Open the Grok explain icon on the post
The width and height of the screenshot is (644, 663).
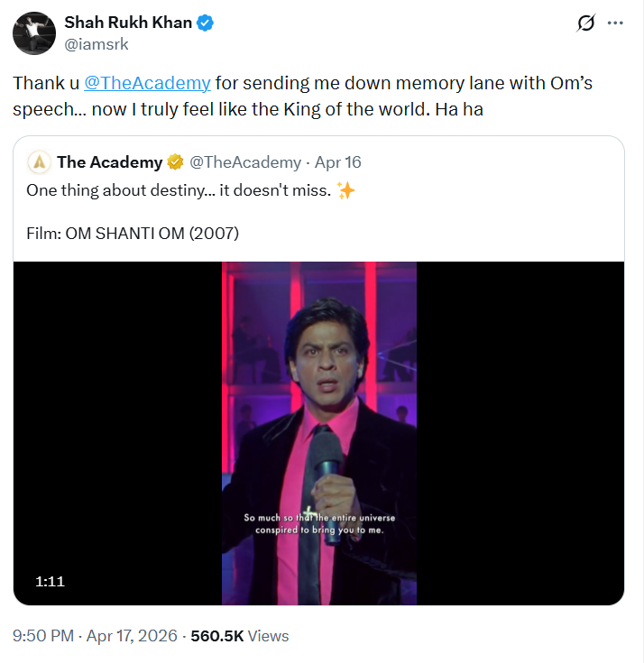[x=585, y=23]
